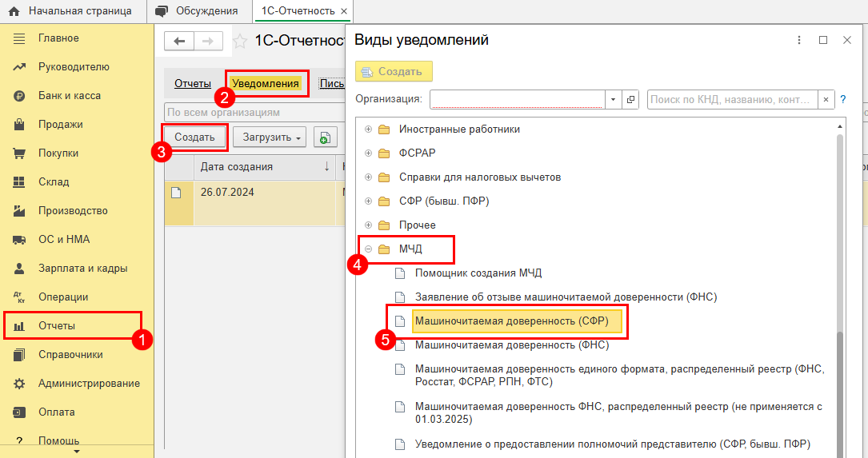
Task: Expand Справки для налоговых вычетов folder
Action: (x=368, y=177)
